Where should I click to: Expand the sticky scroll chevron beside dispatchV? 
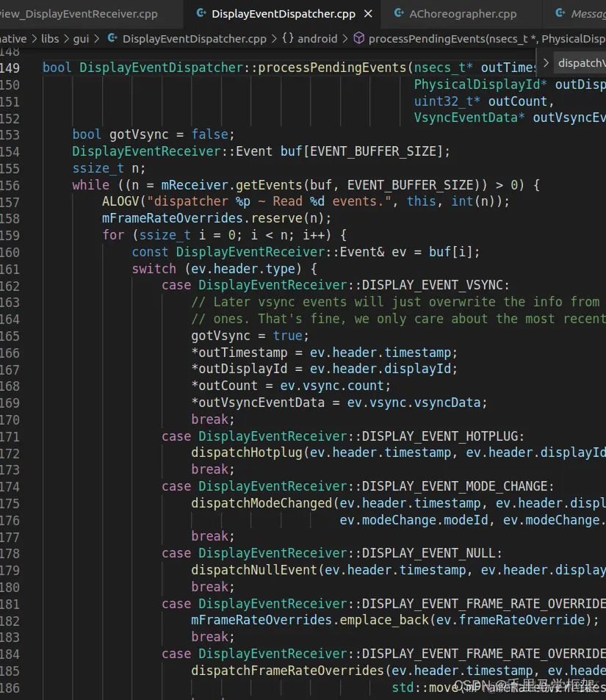[546, 63]
